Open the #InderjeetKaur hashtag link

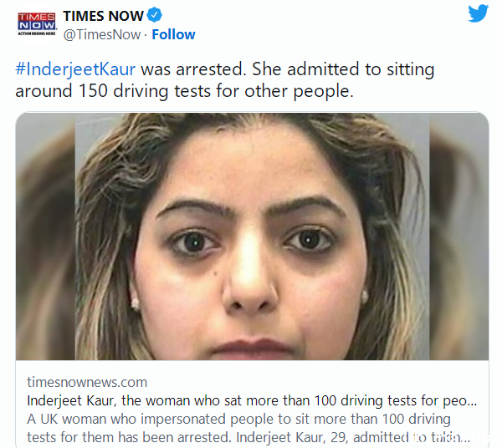coord(75,69)
